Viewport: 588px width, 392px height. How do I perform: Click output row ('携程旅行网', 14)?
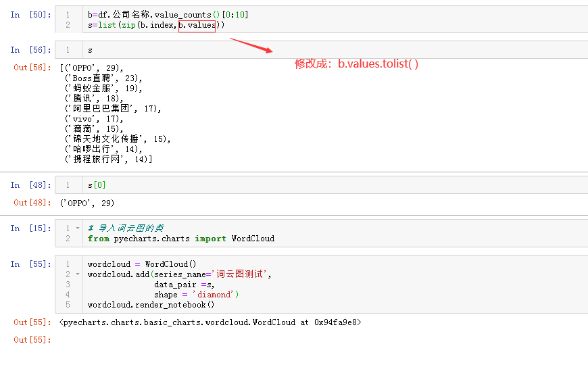pyautogui.click(x=108, y=159)
